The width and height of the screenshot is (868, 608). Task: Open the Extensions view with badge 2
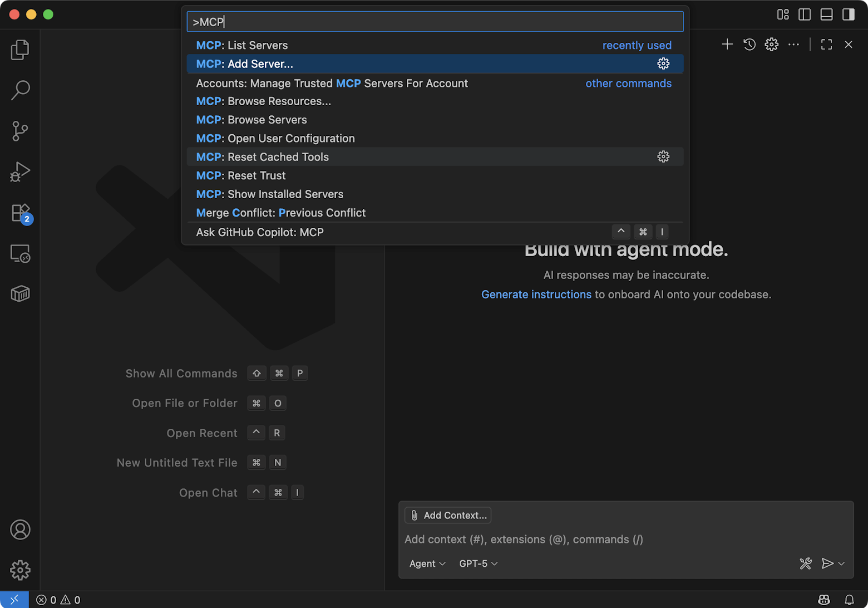21,213
